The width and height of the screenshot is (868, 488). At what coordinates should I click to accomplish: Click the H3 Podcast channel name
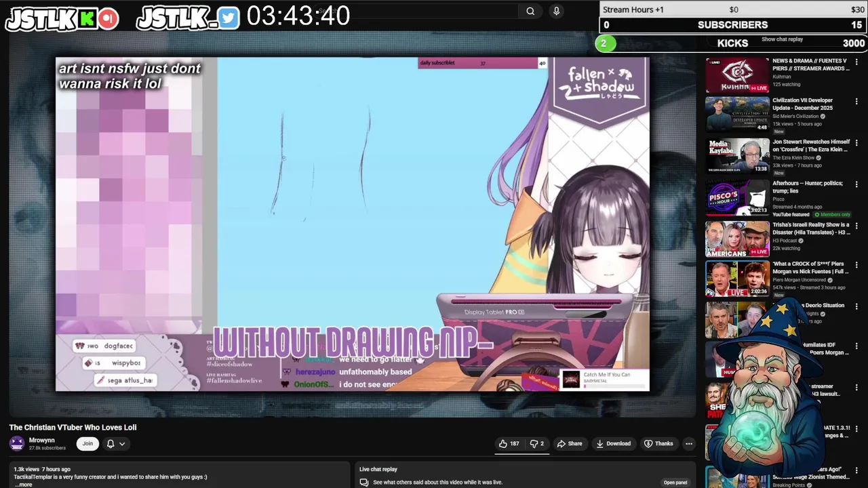click(x=785, y=241)
